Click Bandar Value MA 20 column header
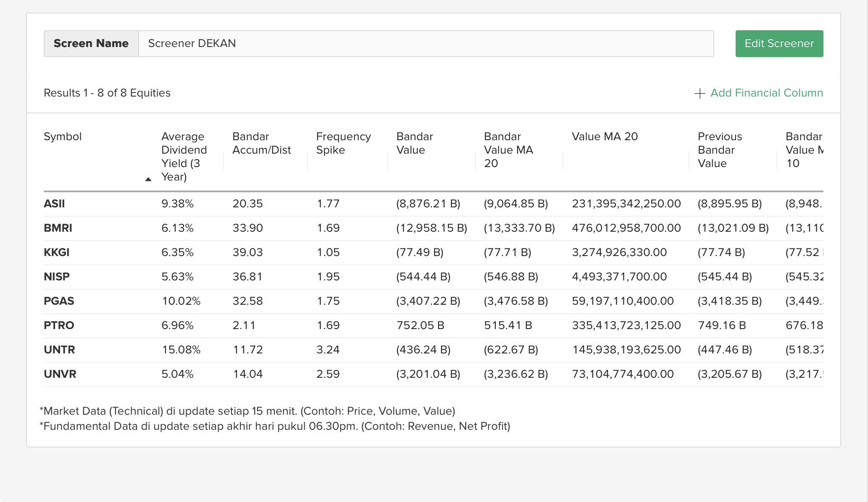Viewport: 868px width, 502px height. point(508,150)
